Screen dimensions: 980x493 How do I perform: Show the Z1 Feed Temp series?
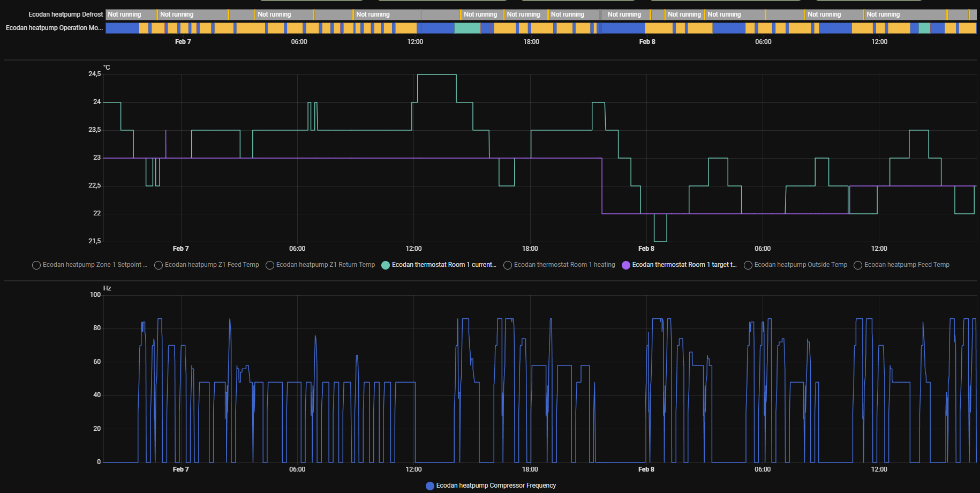[159, 265]
